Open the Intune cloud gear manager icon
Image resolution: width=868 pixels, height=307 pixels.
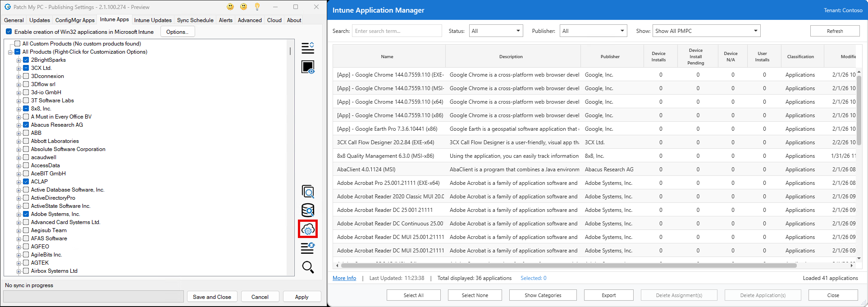pyautogui.click(x=308, y=229)
